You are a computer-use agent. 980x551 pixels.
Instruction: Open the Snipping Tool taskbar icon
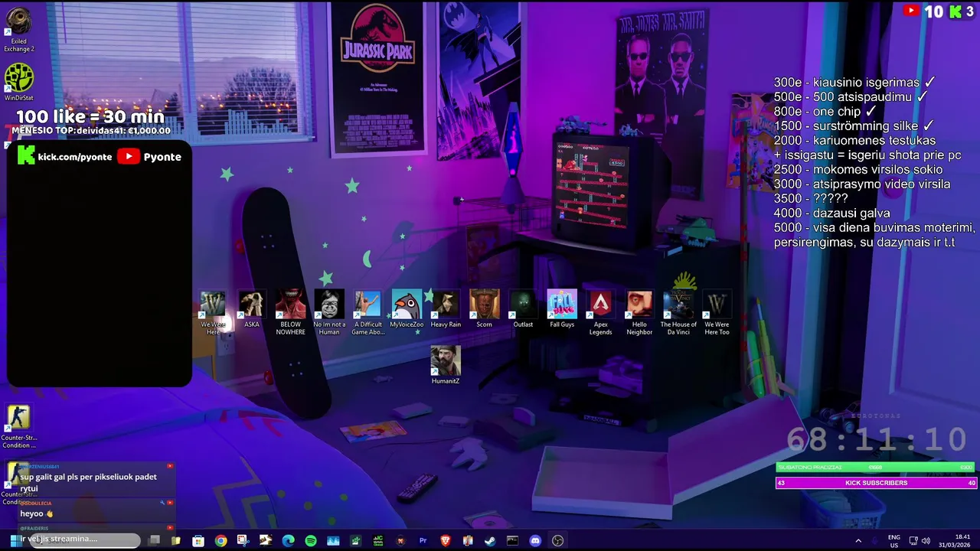tap(243, 541)
